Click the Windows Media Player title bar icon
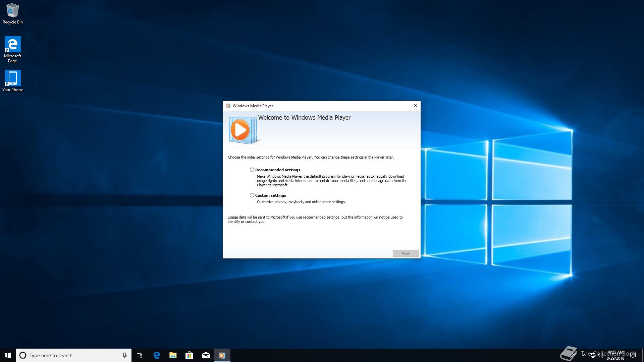The image size is (644, 362). tap(228, 106)
